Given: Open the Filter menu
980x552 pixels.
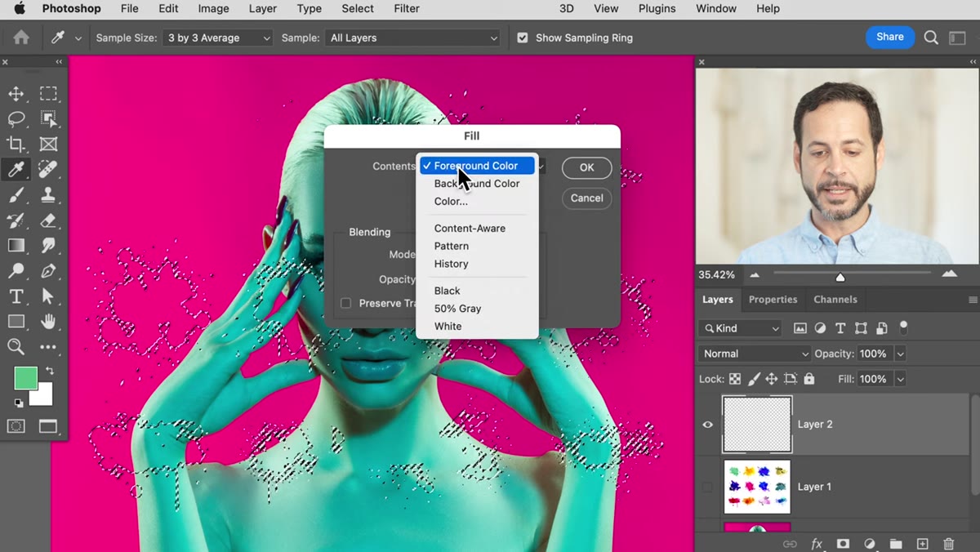Looking at the screenshot, I should 407,9.
